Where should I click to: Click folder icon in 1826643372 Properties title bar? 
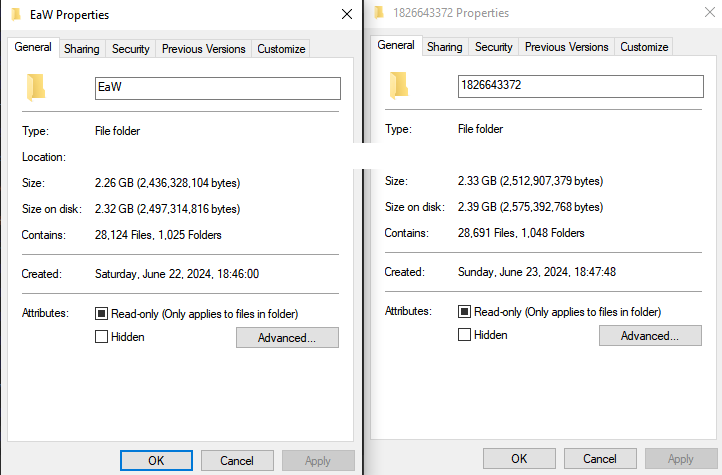pos(379,12)
